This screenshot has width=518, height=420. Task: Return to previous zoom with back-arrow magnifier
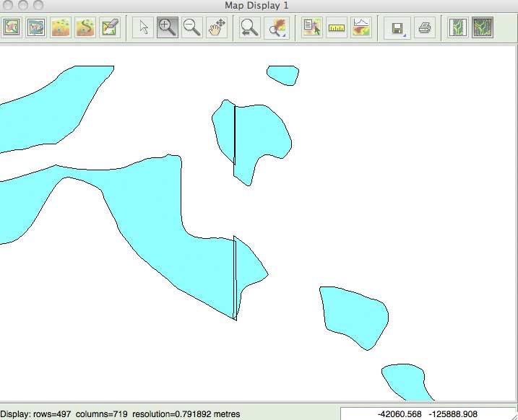(x=249, y=27)
